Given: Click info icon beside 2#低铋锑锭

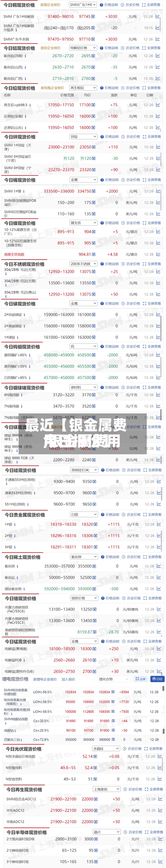Looking at the screenshot, I should (24, 315).
